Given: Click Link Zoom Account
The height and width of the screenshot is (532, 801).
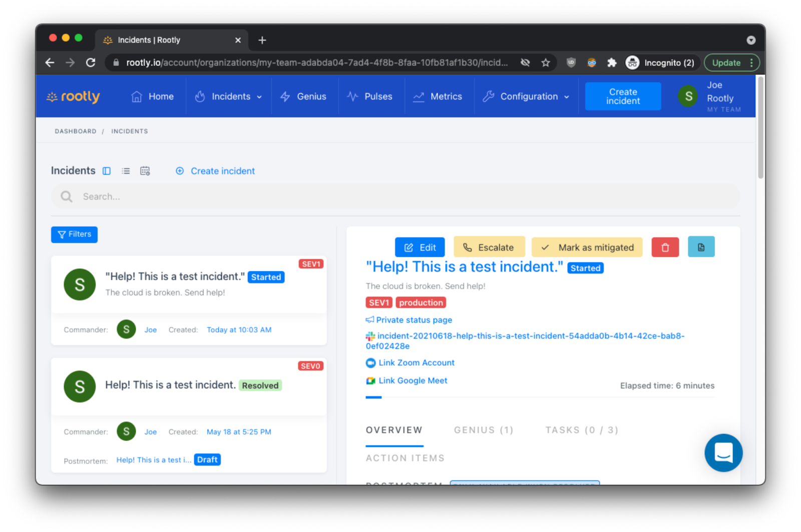Looking at the screenshot, I should coord(417,363).
